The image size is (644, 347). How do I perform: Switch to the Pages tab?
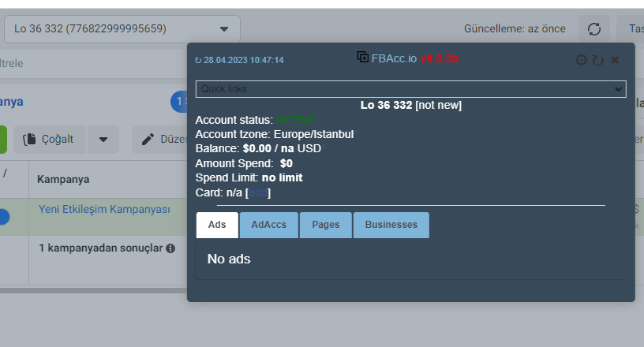pyautogui.click(x=326, y=225)
